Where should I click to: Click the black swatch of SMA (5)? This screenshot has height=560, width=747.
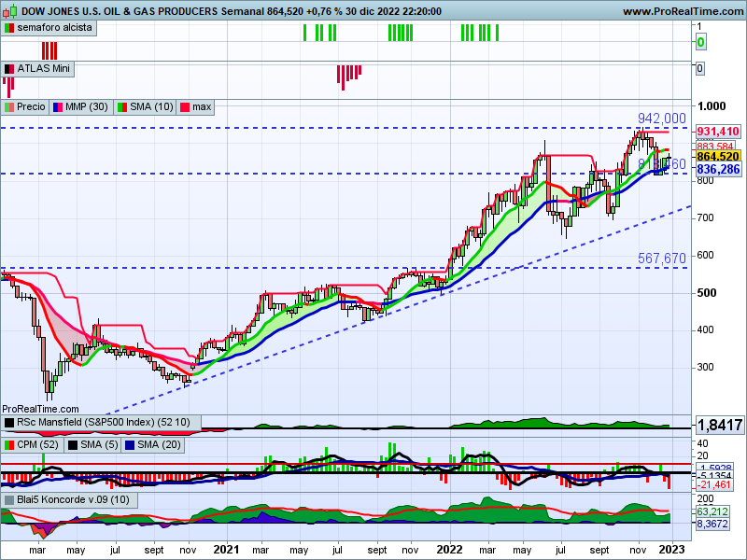point(73,446)
